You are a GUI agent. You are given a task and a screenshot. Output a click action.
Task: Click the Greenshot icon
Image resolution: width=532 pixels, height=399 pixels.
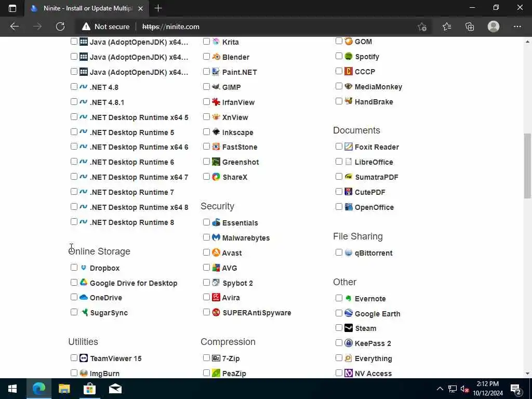pos(216,162)
